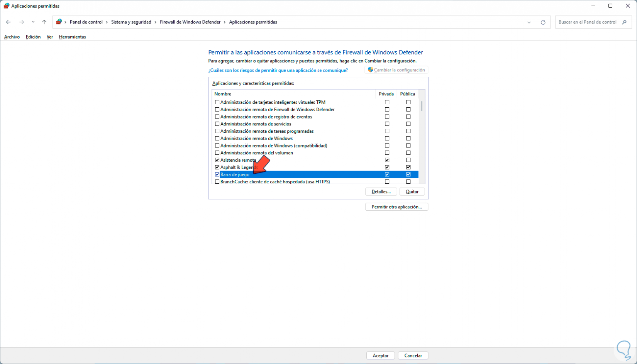This screenshot has width=637, height=364.
Task: Select the Administración remota del volumen row
Action: coord(315,153)
